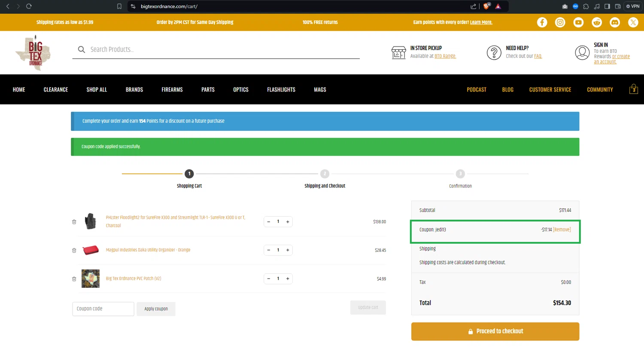Go back using the browser back arrow
The width and height of the screenshot is (644, 347).
(8, 6)
